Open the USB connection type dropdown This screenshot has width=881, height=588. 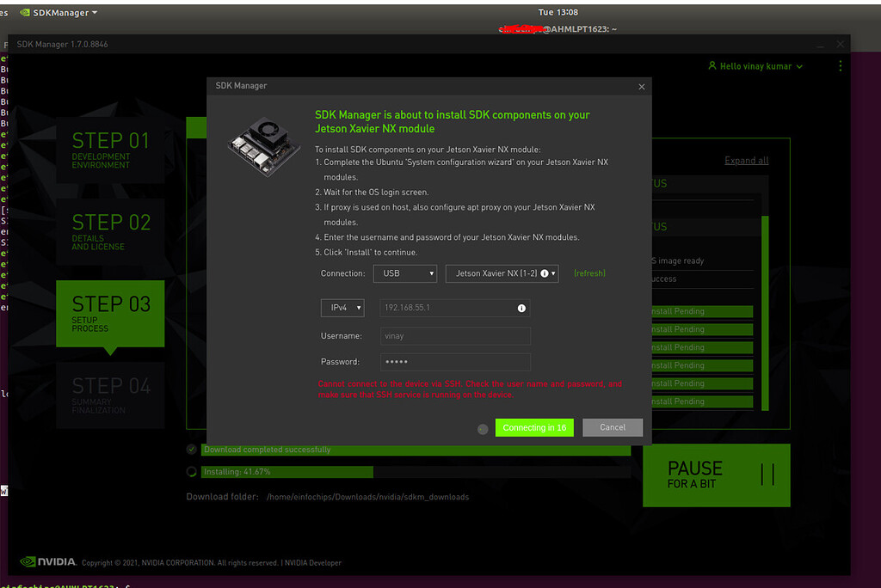(404, 273)
